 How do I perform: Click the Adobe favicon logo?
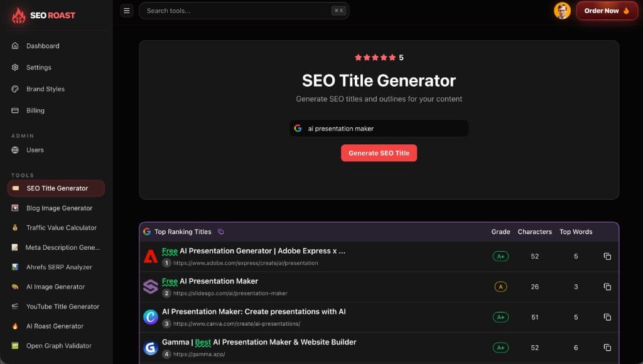point(151,256)
